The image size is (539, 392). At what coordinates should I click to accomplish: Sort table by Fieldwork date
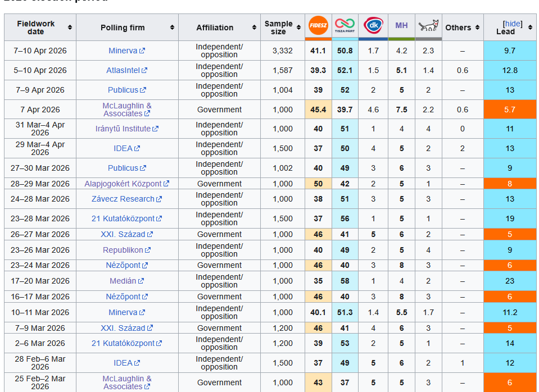pyautogui.click(x=70, y=28)
